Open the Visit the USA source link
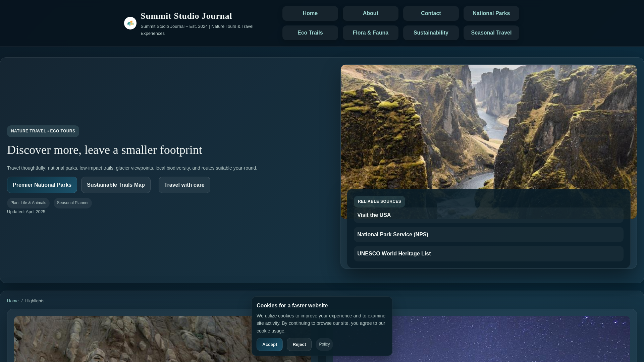Viewport: 644px width, 362px height. click(488, 215)
